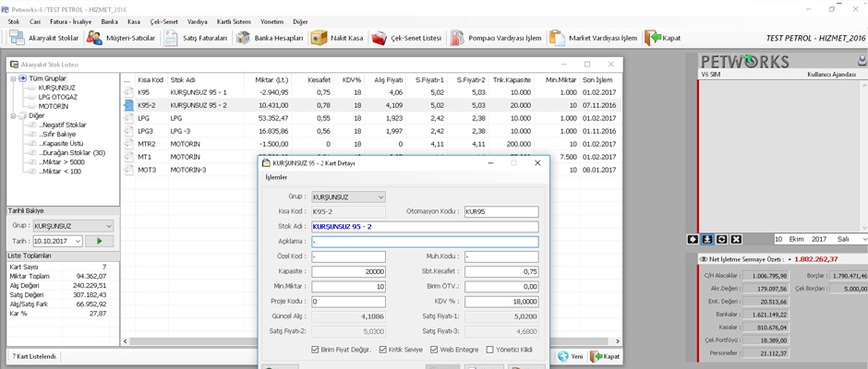Select ..Miktar < 100 tree item
This screenshot has width=868, height=369.
click(x=59, y=173)
